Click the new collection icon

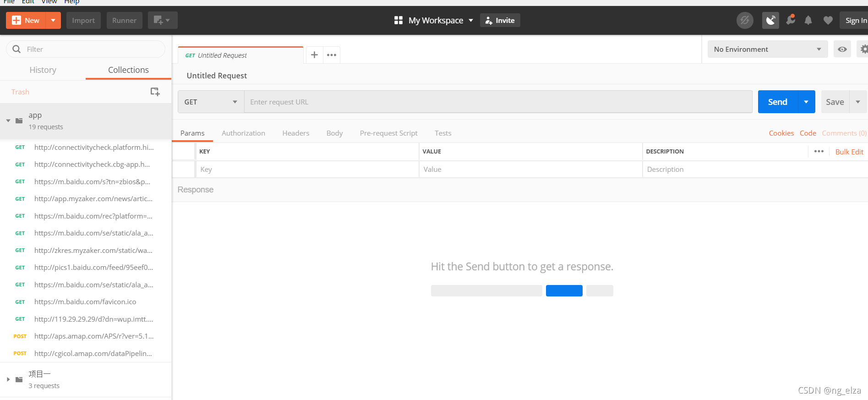tap(155, 92)
